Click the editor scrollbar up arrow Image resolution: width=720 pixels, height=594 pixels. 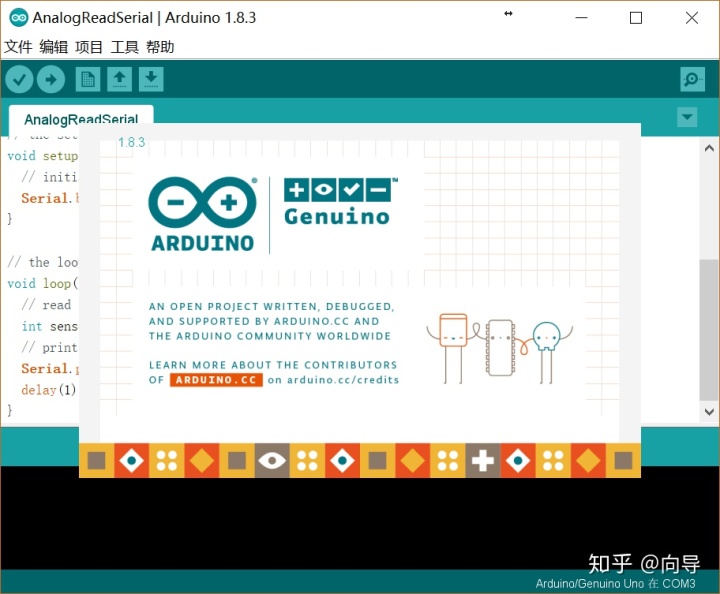click(709, 148)
